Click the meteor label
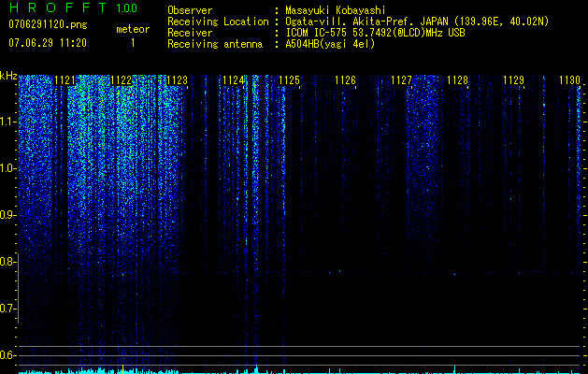The image size is (588, 374). pyautogui.click(x=133, y=29)
